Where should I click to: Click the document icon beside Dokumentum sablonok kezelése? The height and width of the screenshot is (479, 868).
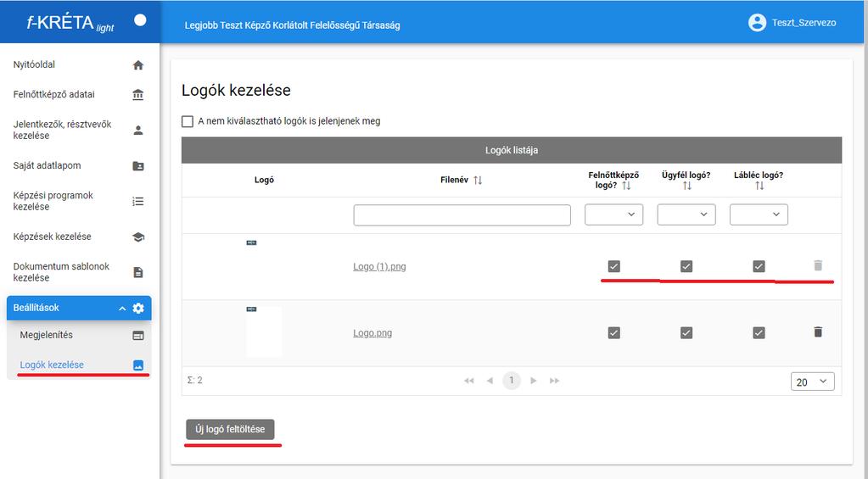click(138, 272)
